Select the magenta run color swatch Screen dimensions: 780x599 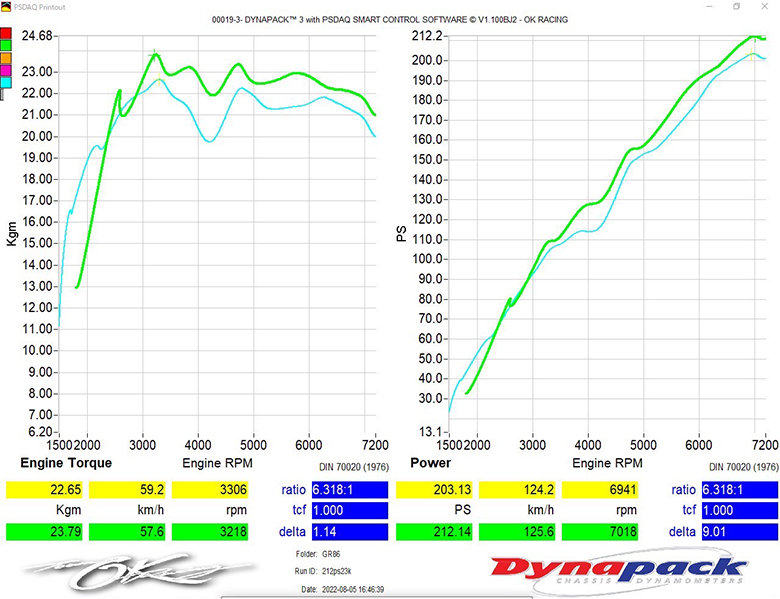click(5, 71)
